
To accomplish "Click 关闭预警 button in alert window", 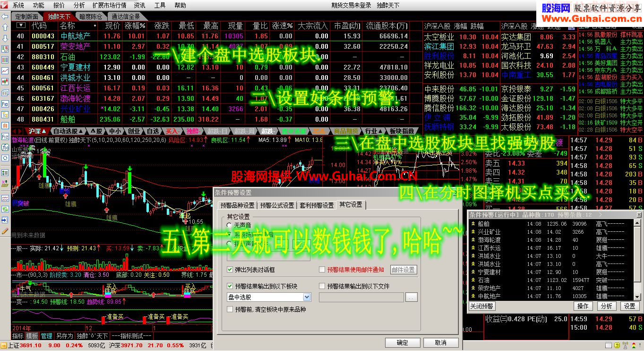I will (x=482, y=307).
